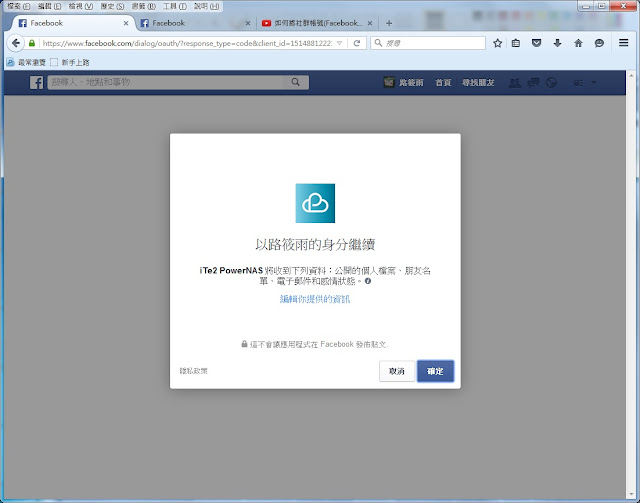Go to the 首頁 home link
Screen dimensions: 640x503
(443, 82)
